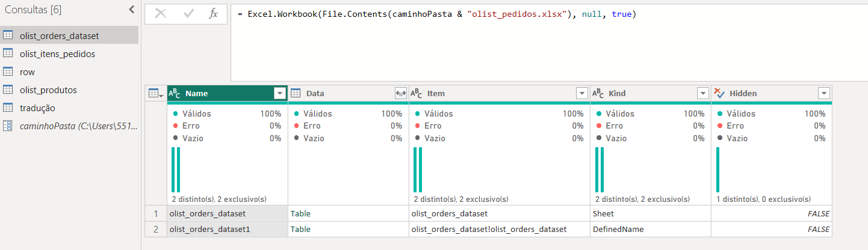Viewport: 868px width, 250px height.
Task: Open the Name column filter dropdown
Action: coord(279,93)
